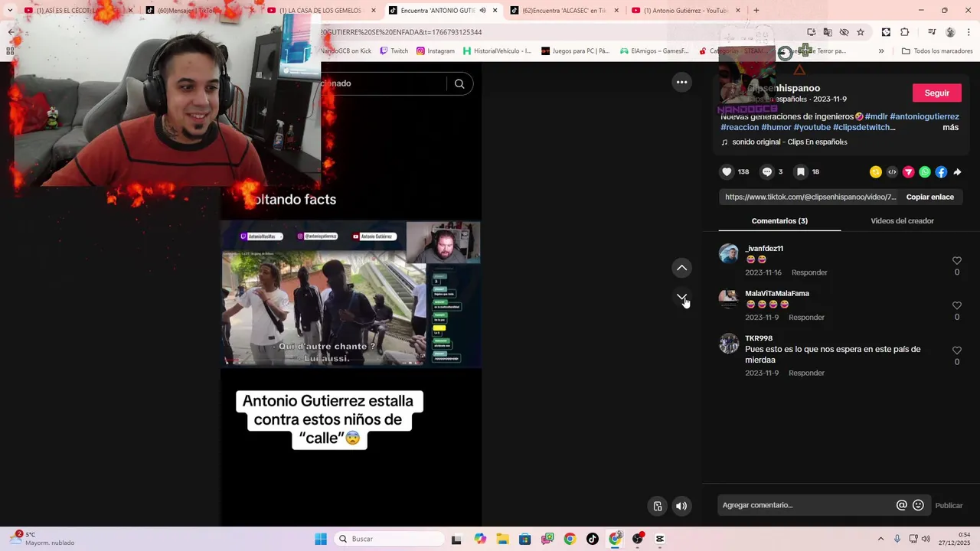Click the taskbar Buscar search box
Viewport: 980px width, 551px height.
pos(387,539)
